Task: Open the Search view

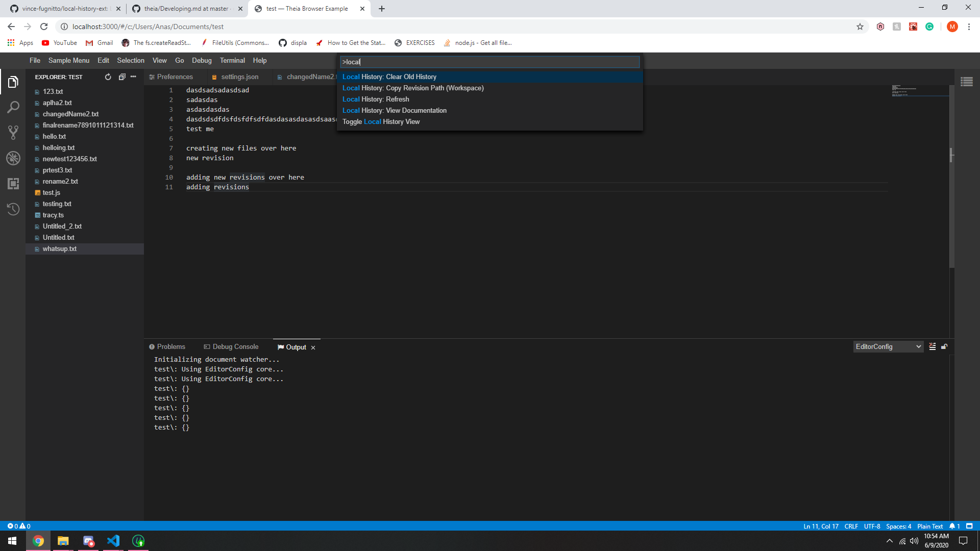Action: (14, 107)
